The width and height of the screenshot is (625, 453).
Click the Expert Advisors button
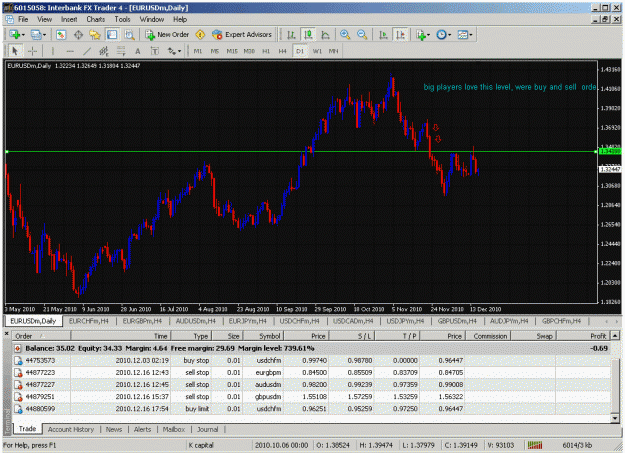pos(242,35)
